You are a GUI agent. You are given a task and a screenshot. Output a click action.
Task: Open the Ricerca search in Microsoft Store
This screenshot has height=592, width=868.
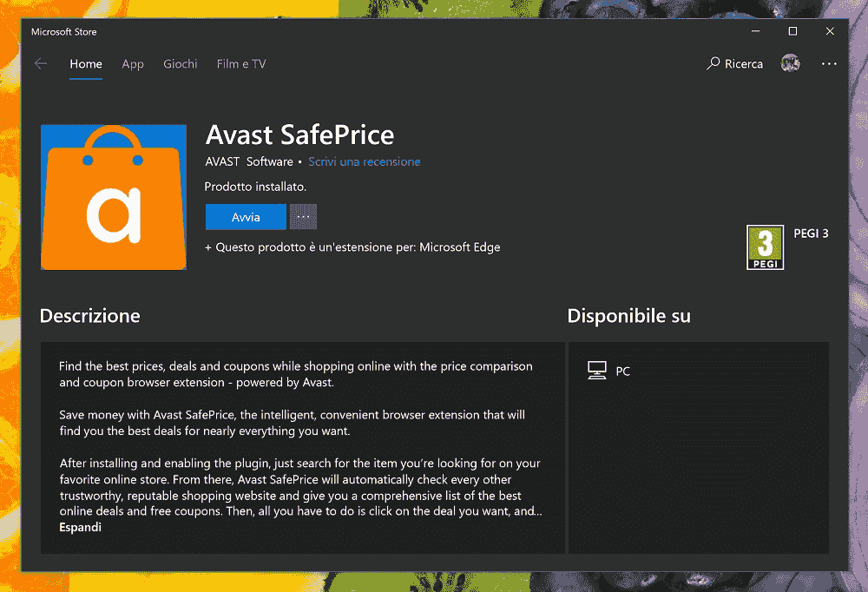(x=734, y=63)
